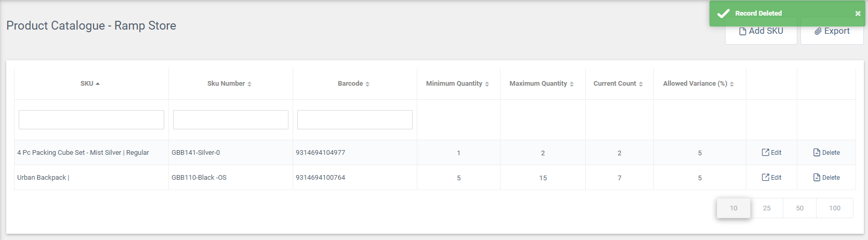Image resolution: width=868 pixels, height=240 pixels.
Task: Select barcode 9314694100764
Action: coord(320,178)
